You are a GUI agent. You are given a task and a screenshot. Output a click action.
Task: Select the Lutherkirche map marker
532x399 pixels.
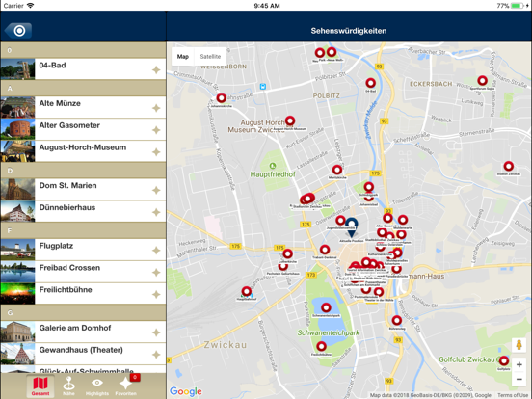(x=288, y=253)
